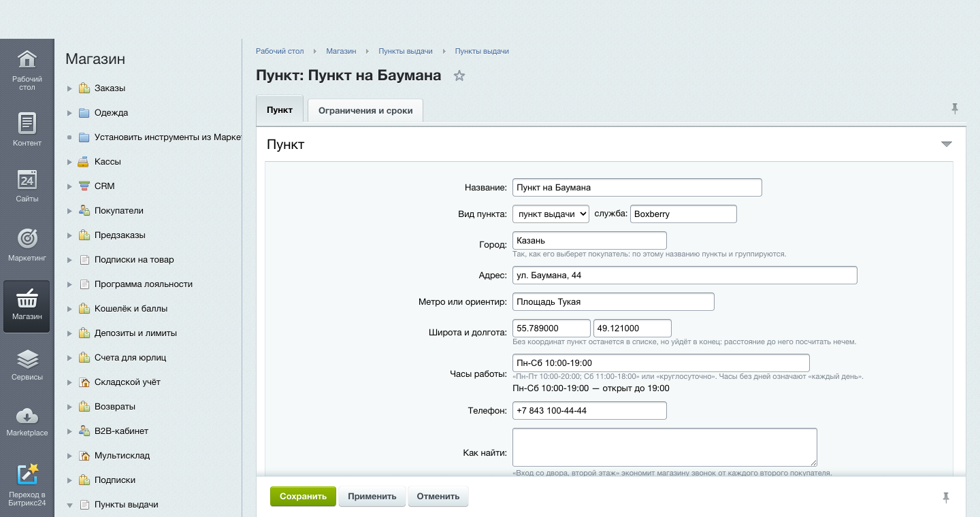The image size is (980, 517).
Task: Open Рабочий стол in the left sidebar
Action: tap(27, 70)
